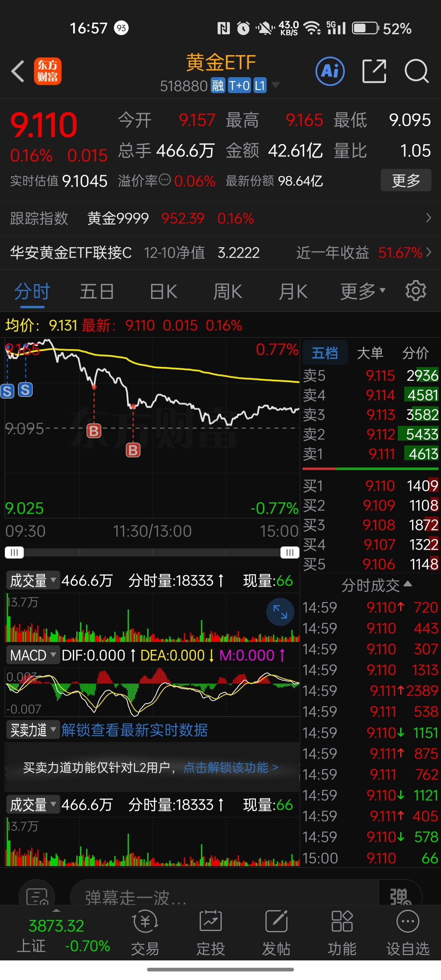441x980 pixels.
Task: Select the 分时 tab
Action: click(32, 291)
